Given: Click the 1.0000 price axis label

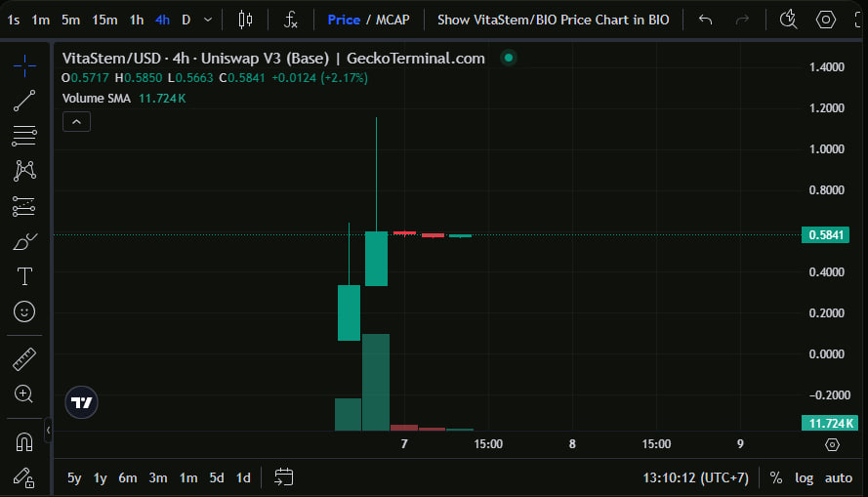Looking at the screenshot, I should coord(826,148).
